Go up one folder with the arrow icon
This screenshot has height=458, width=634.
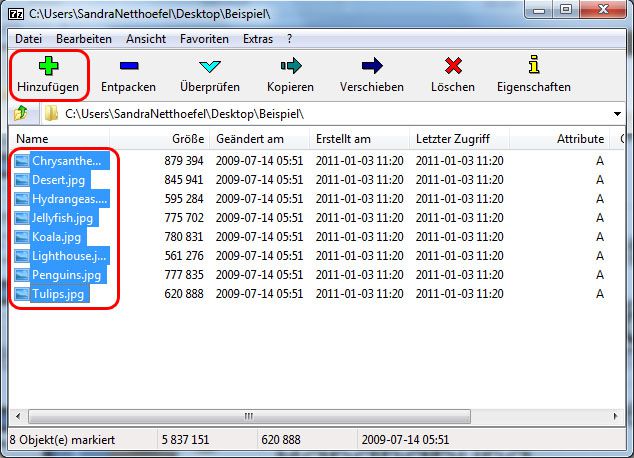click(x=21, y=113)
